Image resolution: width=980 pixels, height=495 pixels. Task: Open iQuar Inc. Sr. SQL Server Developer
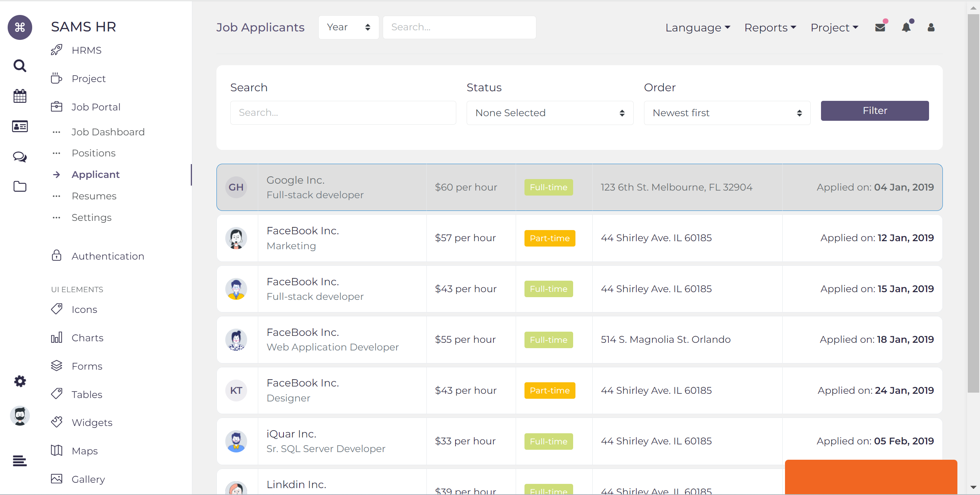(x=579, y=441)
